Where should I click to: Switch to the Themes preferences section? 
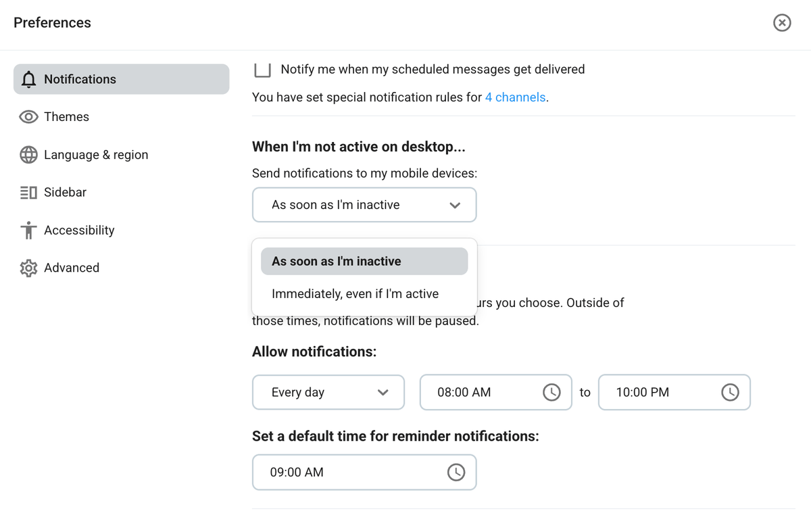pyautogui.click(x=66, y=116)
